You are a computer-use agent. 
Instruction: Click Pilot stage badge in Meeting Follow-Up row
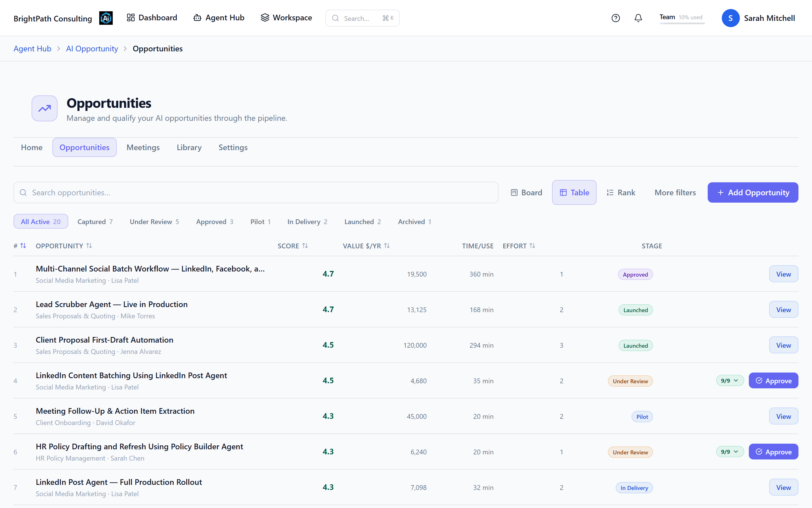coord(642,417)
